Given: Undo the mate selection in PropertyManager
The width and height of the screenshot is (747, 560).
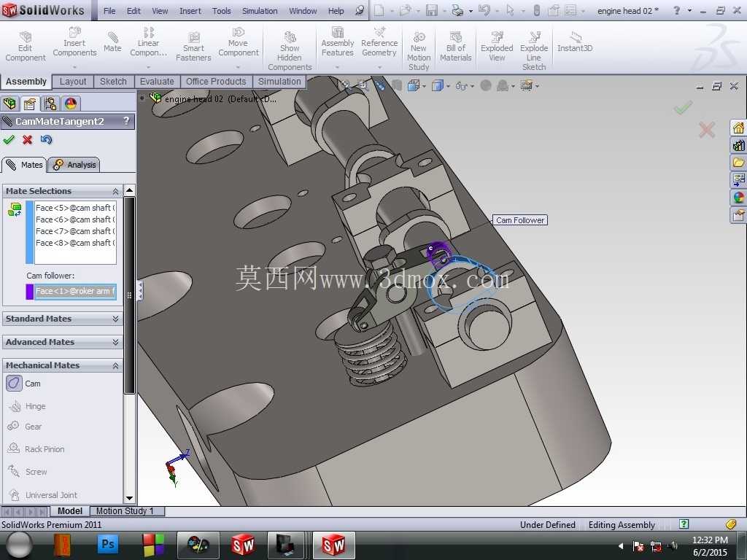Looking at the screenshot, I should pyautogui.click(x=46, y=139).
